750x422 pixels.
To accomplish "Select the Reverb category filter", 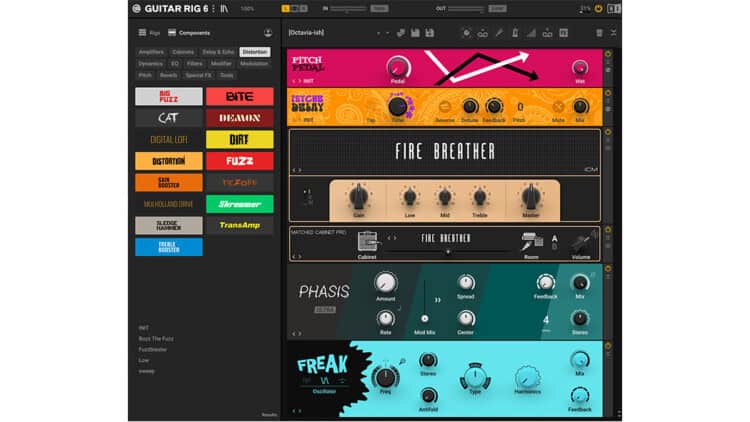I will coord(168,75).
